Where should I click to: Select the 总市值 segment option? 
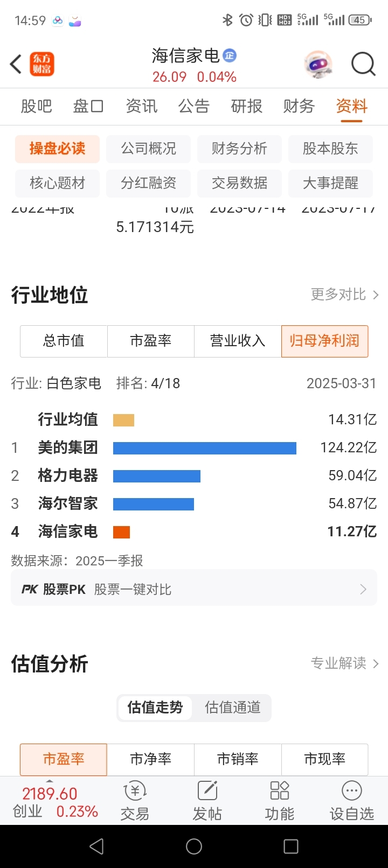coord(64,341)
